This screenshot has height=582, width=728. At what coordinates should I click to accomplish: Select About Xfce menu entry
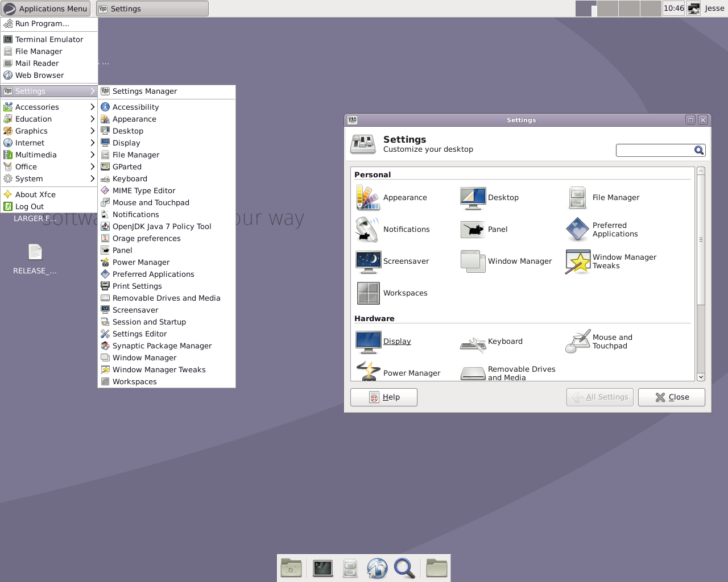(x=49, y=194)
